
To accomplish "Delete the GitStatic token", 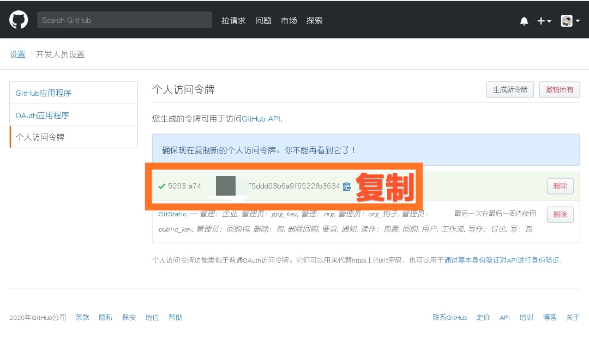I will (560, 214).
